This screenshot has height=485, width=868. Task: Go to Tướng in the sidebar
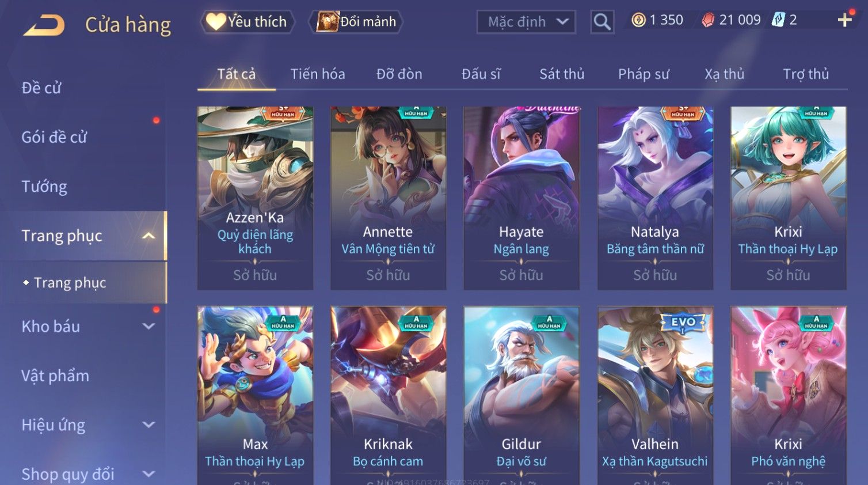(x=44, y=187)
